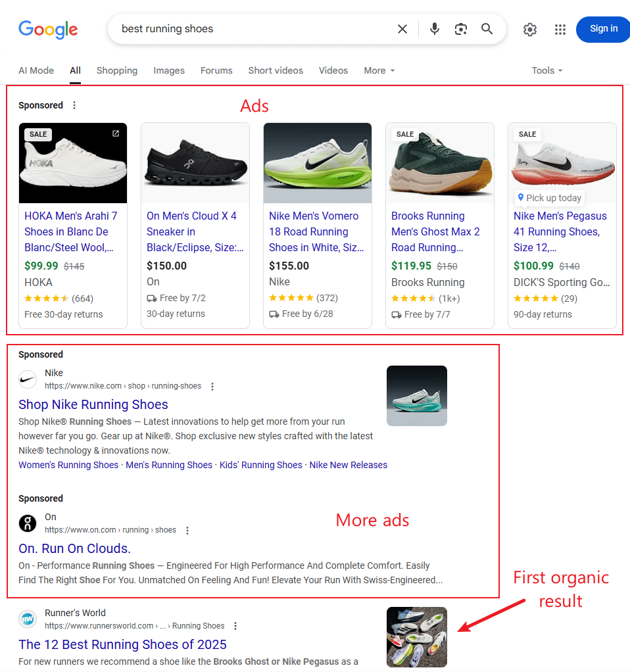
Task: Click the search magnifier icon
Action: point(487,29)
